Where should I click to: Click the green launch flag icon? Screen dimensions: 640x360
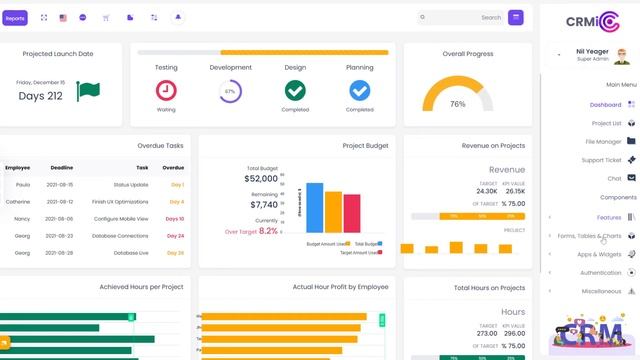[x=88, y=91]
